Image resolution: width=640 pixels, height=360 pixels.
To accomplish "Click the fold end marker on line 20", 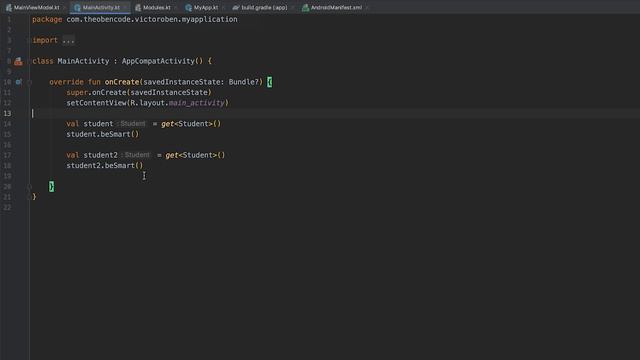I will point(29,187).
